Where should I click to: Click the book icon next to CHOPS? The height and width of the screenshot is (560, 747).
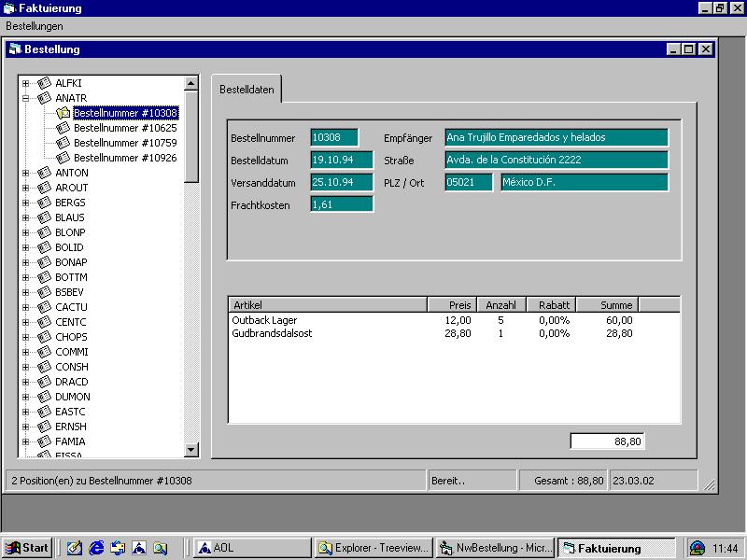pos(44,337)
